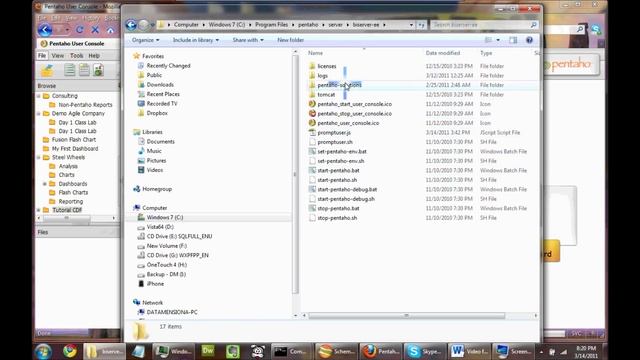Screen dimensions: 640x360
Task: Expand Consulting folder in Pentaho tree
Action: (x=39, y=96)
